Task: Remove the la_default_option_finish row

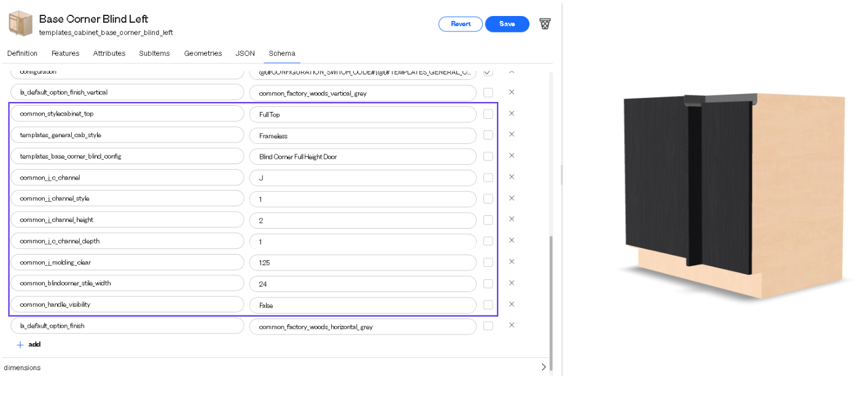Action: pos(511,325)
